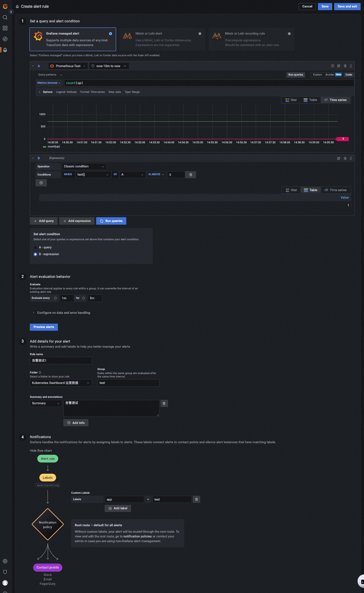This screenshot has height=593, width=364.
Task: Show help for query A
Action: [333, 66]
